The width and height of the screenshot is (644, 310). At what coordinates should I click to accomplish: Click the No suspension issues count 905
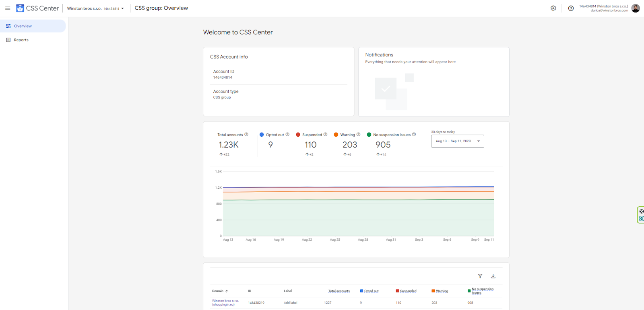383,145
